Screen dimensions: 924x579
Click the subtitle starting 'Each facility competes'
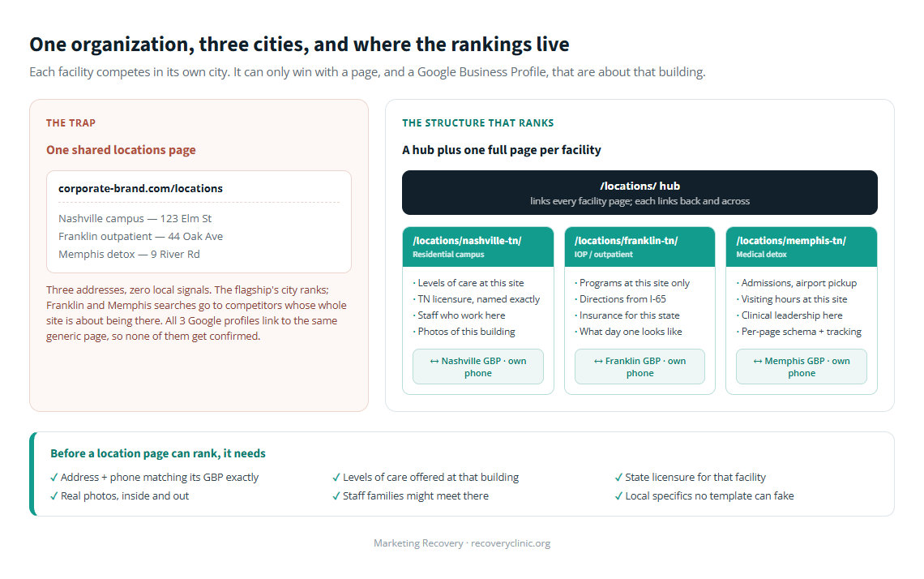pos(367,72)
